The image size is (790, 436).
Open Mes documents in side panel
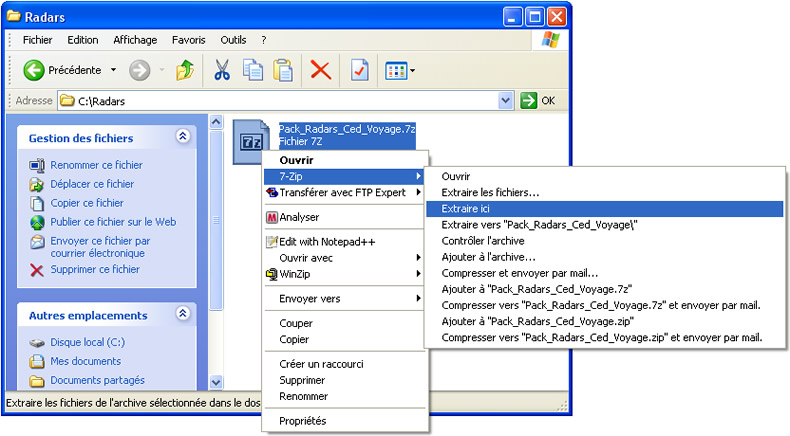pos(85,361)
